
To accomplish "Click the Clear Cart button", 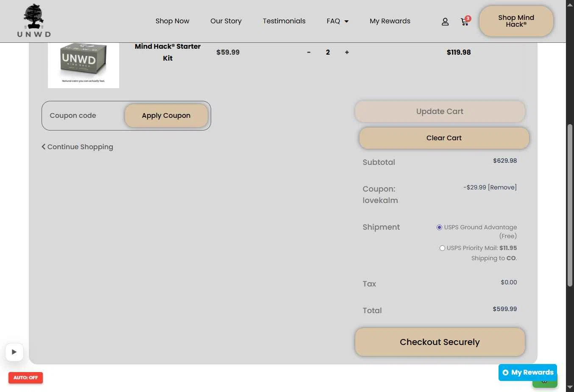I will tap(444, 138).
